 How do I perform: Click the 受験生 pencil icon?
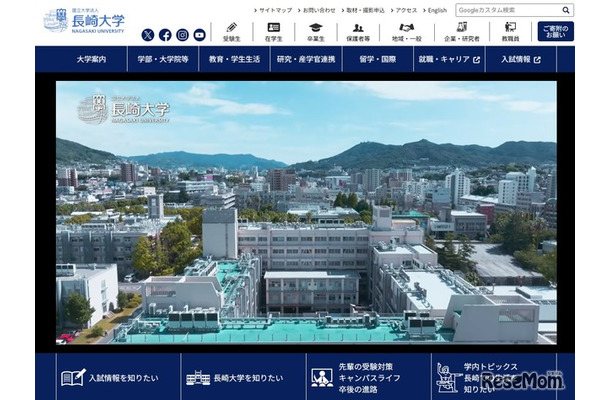tap(232, 27)
